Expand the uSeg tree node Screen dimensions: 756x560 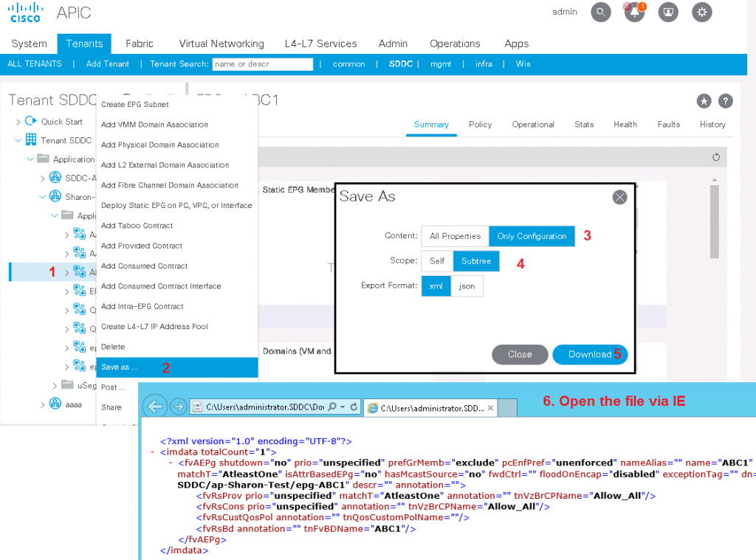coord(55,386)
